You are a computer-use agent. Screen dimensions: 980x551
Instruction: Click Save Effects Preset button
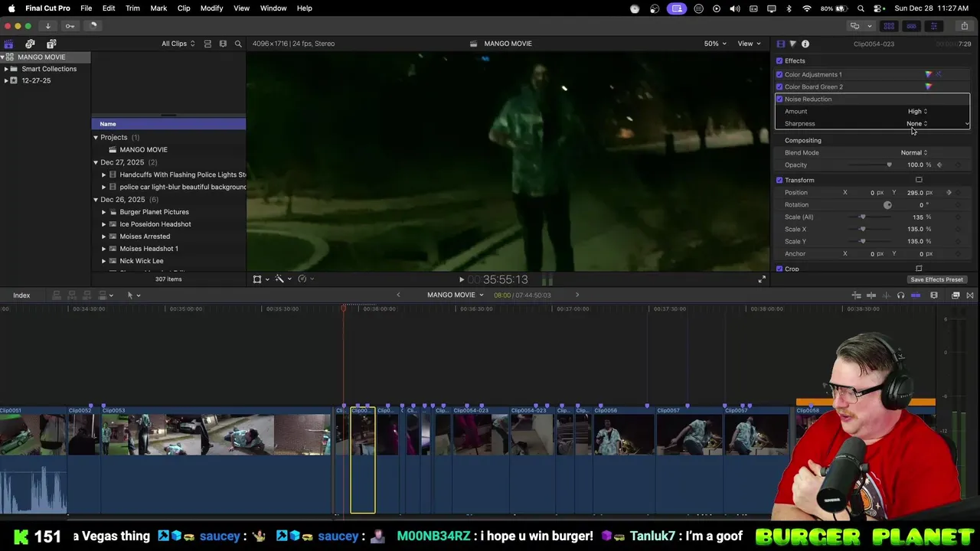pyautogui.click(x=936, y=279)
